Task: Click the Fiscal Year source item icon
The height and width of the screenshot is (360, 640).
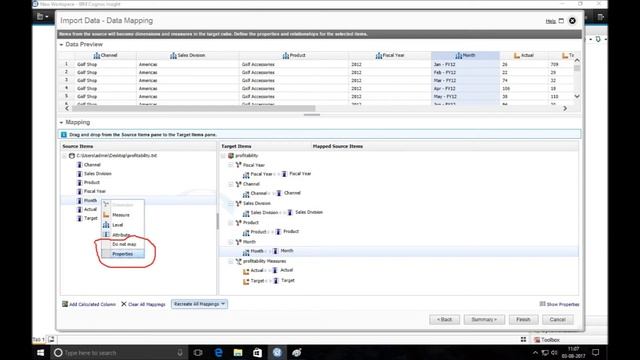Action: click(80, 191)
